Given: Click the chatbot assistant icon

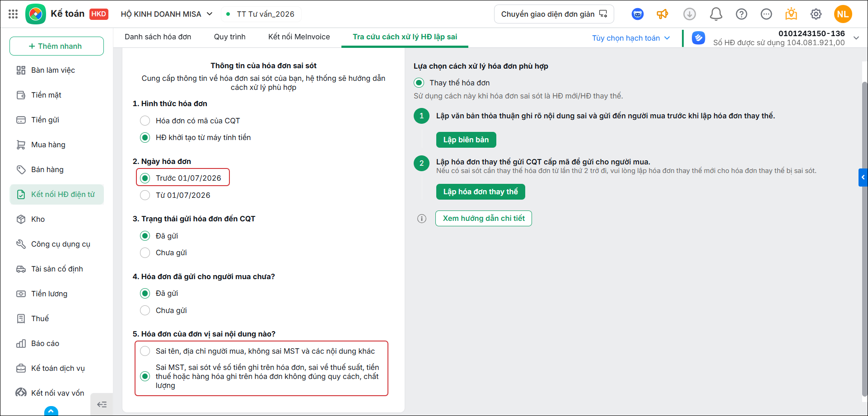Looking at the screenshot, I should [x=637, y=14].
